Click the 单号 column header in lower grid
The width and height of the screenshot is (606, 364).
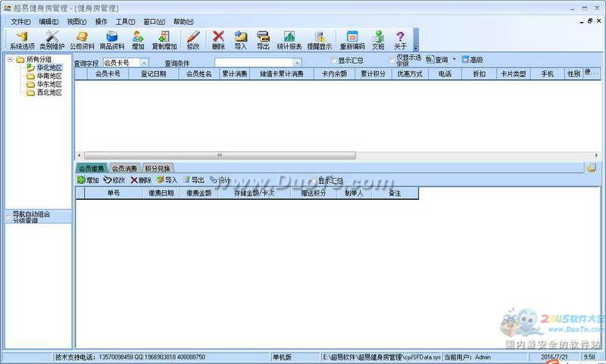(x=114, y=193)
